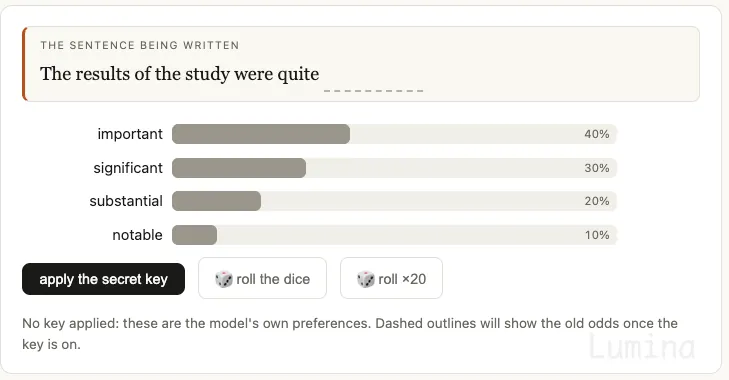Click the dice icon on roll ×20
Viewport: 729px width, 380px height.
(x=365, y=279)
